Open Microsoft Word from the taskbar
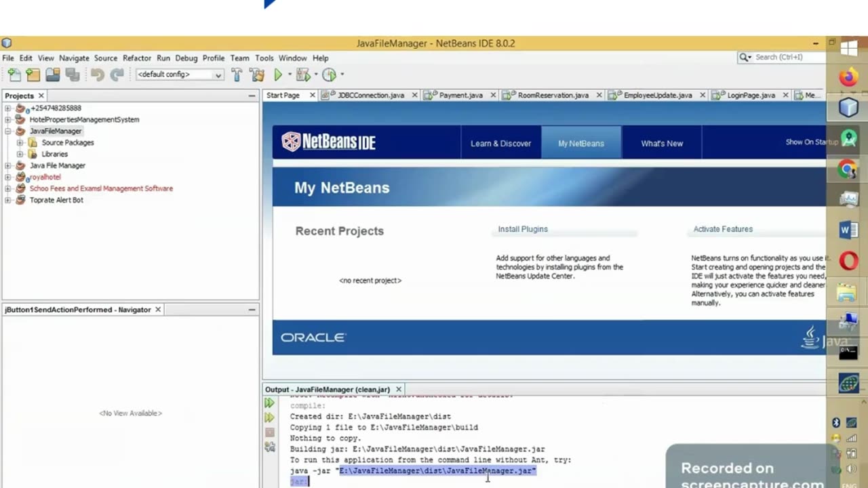Image resolution: width=868 pixels, height=488 pixels. pos(848,230)
